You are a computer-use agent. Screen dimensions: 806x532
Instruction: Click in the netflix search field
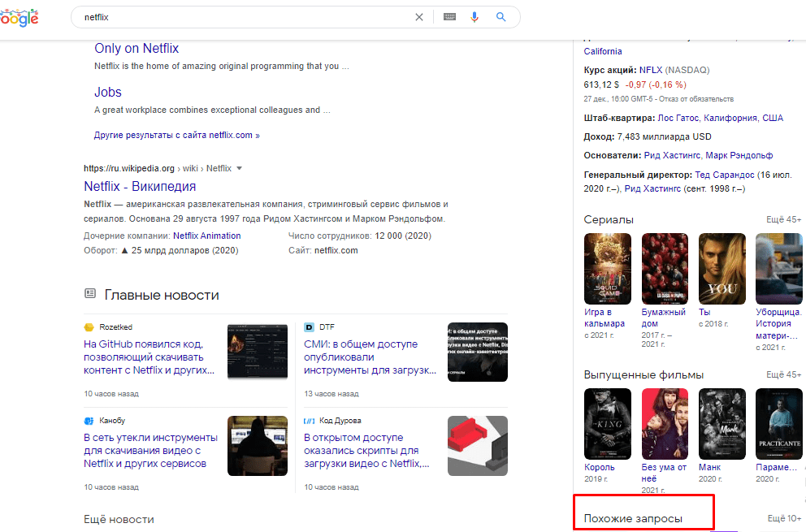coord(247,17)
